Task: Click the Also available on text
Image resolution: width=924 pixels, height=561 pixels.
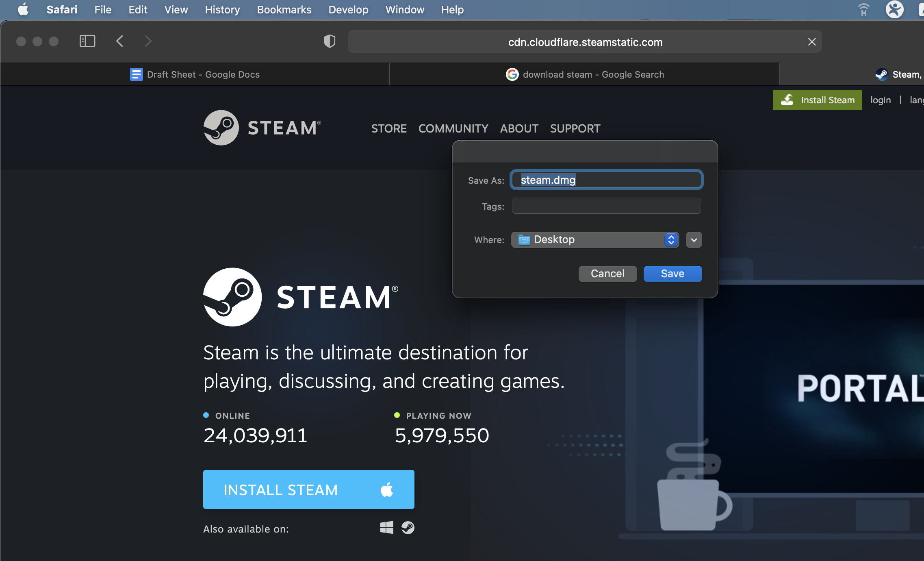Action: click(x=246, y=529)
